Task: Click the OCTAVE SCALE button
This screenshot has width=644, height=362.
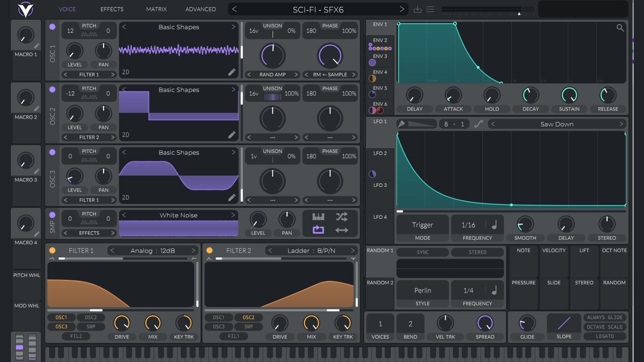Action: (605, 327)
